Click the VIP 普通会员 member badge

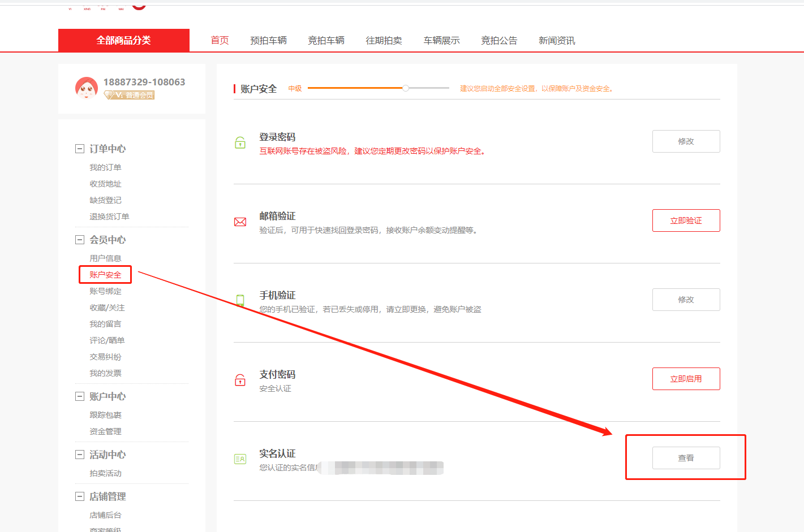pyautogui.click(x=129, y=95)
